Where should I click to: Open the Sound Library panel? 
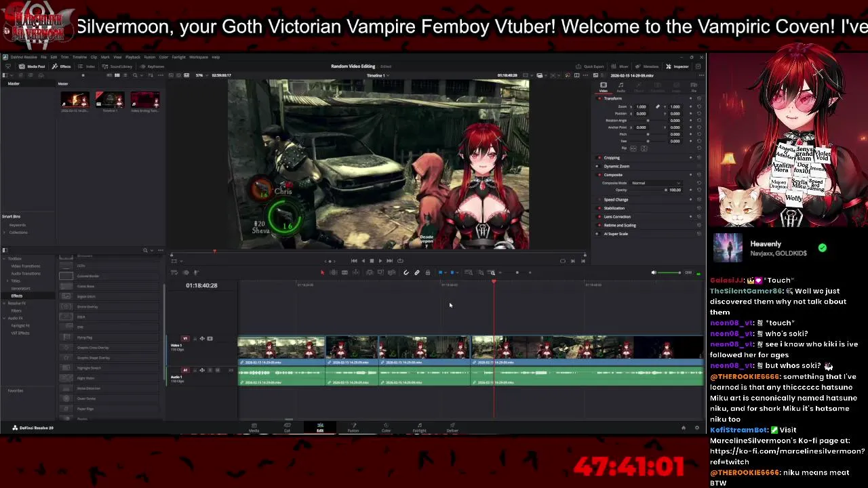(x=117, y=66)
